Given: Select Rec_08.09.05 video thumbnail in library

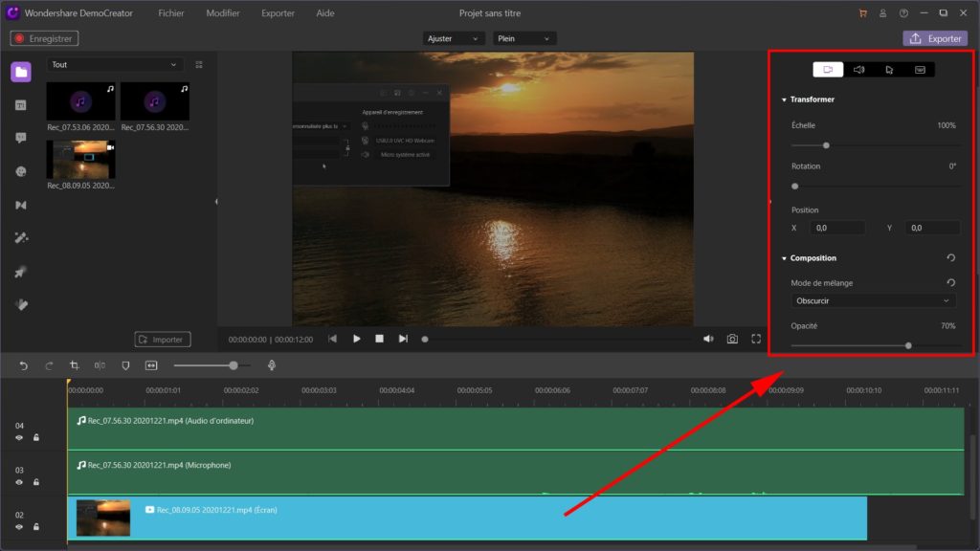Looking at the screenshot, I should pyautogui.click(x=80, y=160).
